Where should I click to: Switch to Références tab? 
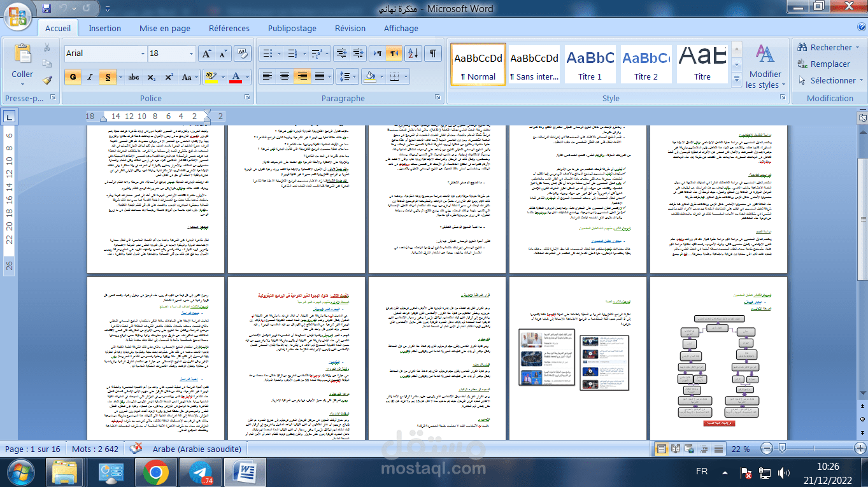pyautogui.click(x=229, y=28)
